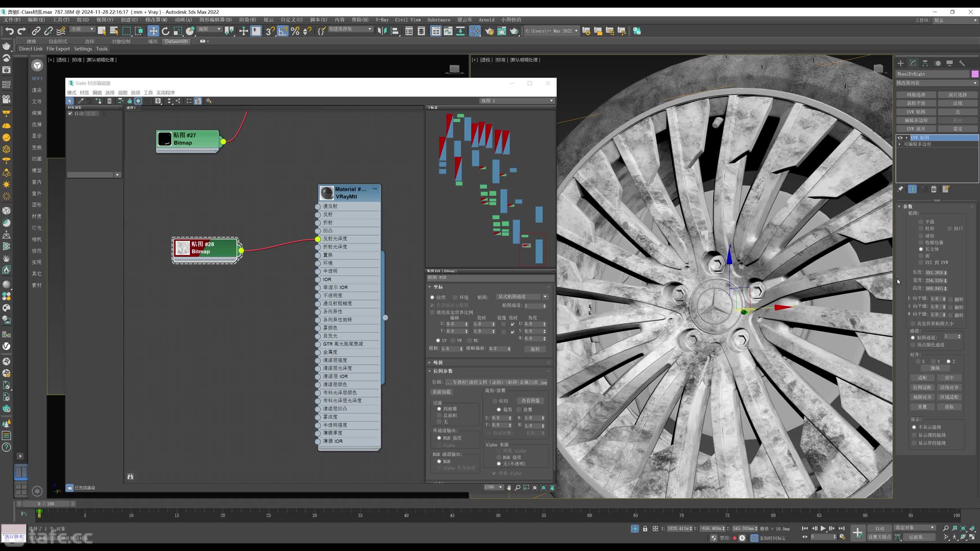Click Direct Link button
This screenshot has height=551, width=980.
31,49
